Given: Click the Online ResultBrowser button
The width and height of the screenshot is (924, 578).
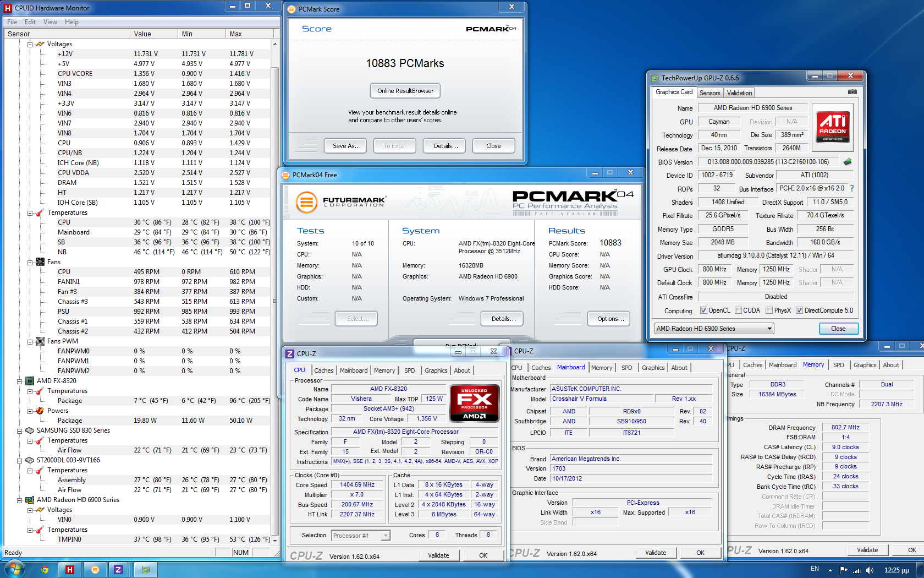Looking at the screenshot, I should coord(405,91).
